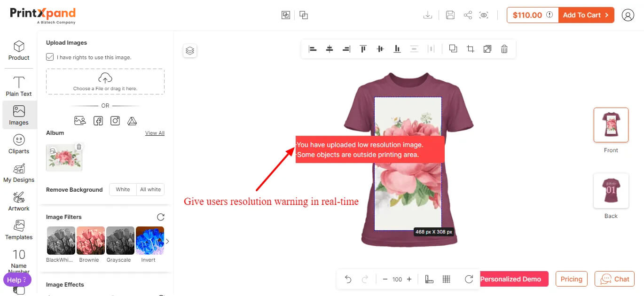Click the share icon in header
The width and height of the screenshot is (644, 296).
click(x=468, y=15)
